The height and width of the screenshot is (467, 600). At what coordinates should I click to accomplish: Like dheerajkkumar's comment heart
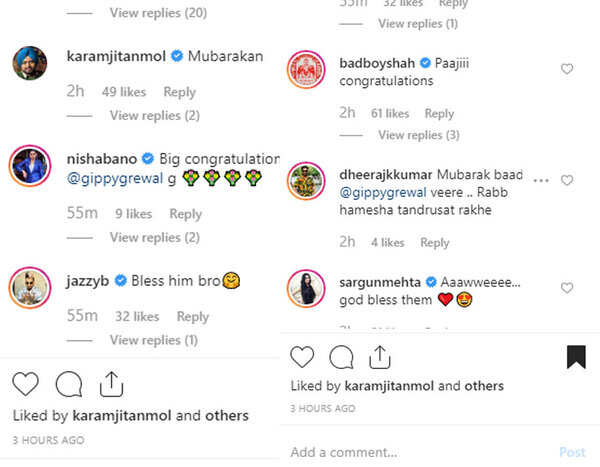567,181
